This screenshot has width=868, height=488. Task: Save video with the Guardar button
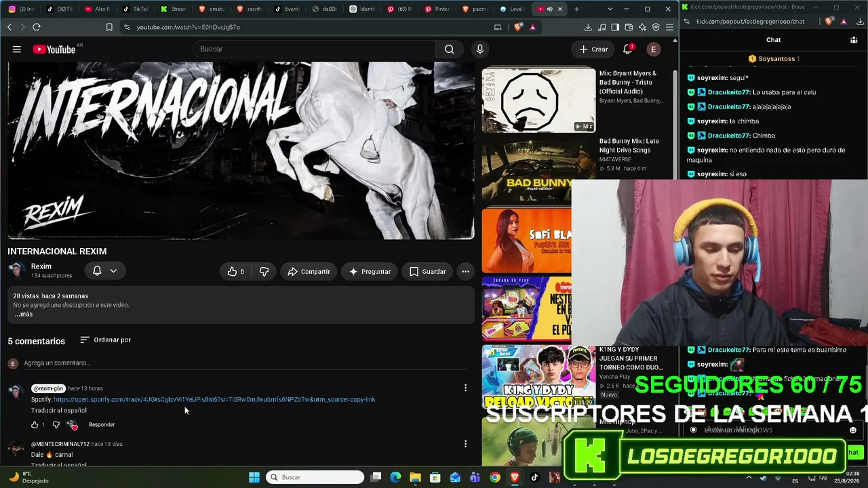click(427, 271)
